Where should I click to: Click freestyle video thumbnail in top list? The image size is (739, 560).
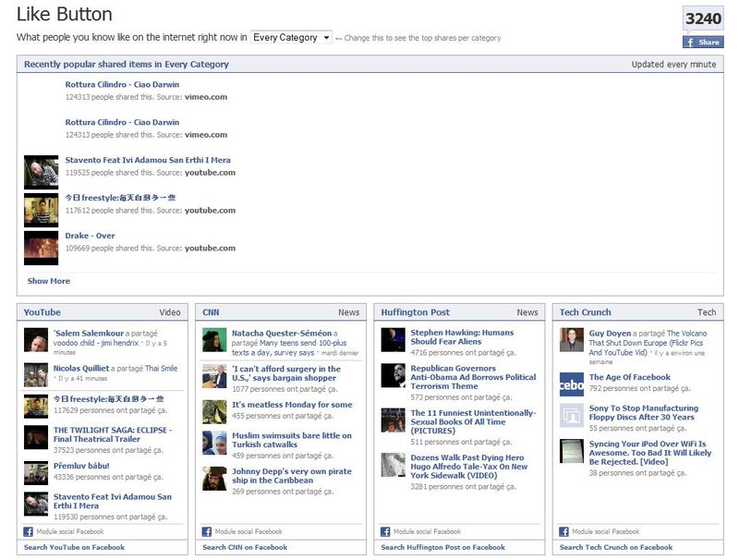point(41,210)
